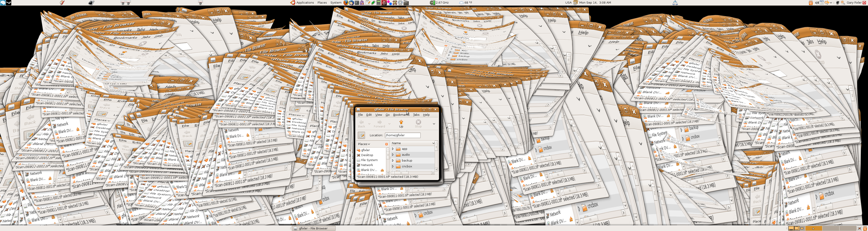The image size is (868, 231).
Task: Open the Places menu in the top panel
Action: [x=322, y=3]
